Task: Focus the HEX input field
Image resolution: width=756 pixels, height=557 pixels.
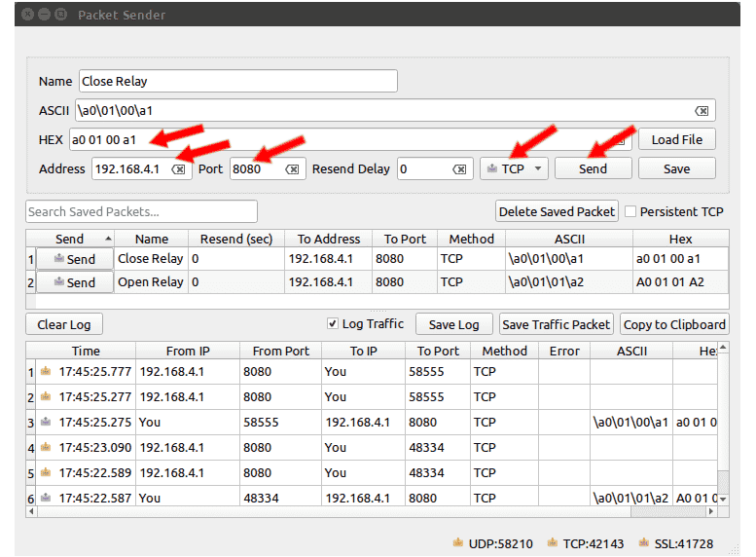Action: click(350, 140)
